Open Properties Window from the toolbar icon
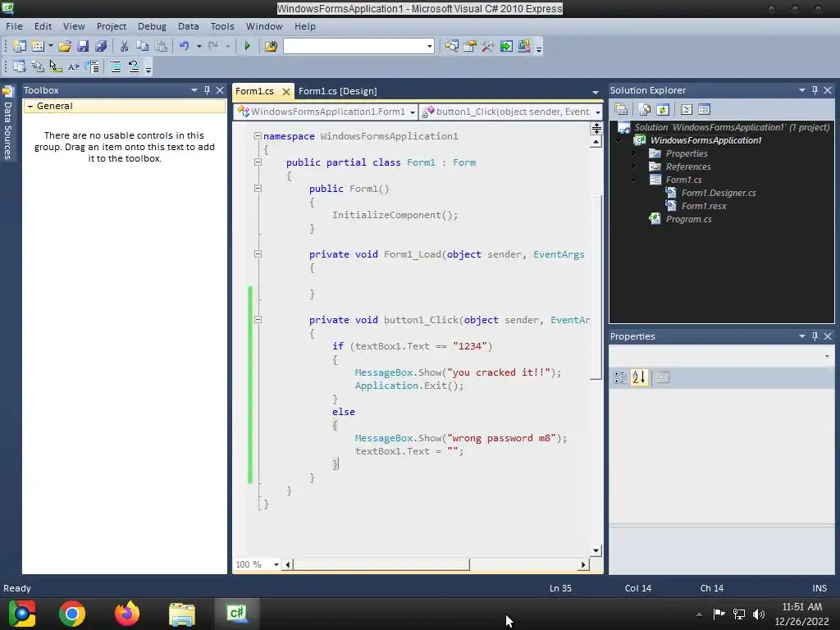Screen dimensions: 840x630 click(470, 46)
